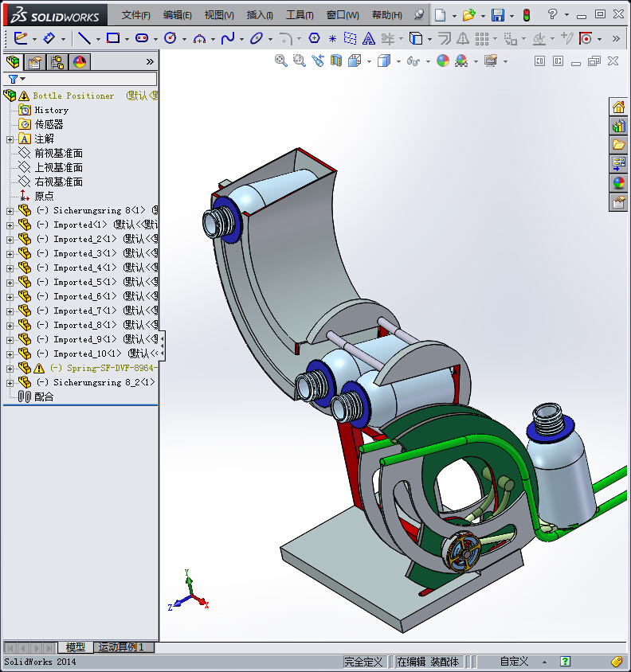Expand the Sicherungsring 8<1> component

[x=10, y=211]
